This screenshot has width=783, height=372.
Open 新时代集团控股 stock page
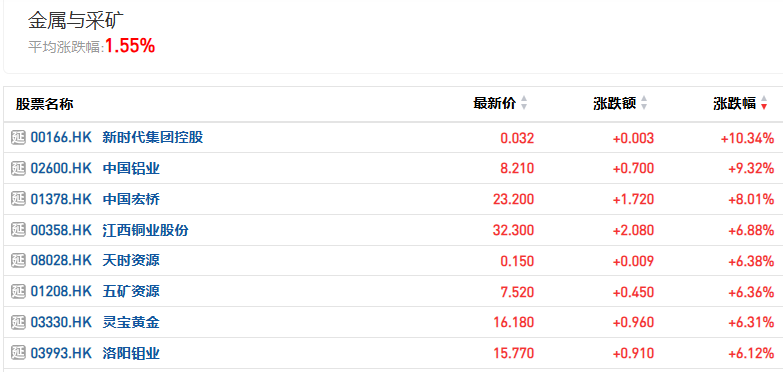153,137
